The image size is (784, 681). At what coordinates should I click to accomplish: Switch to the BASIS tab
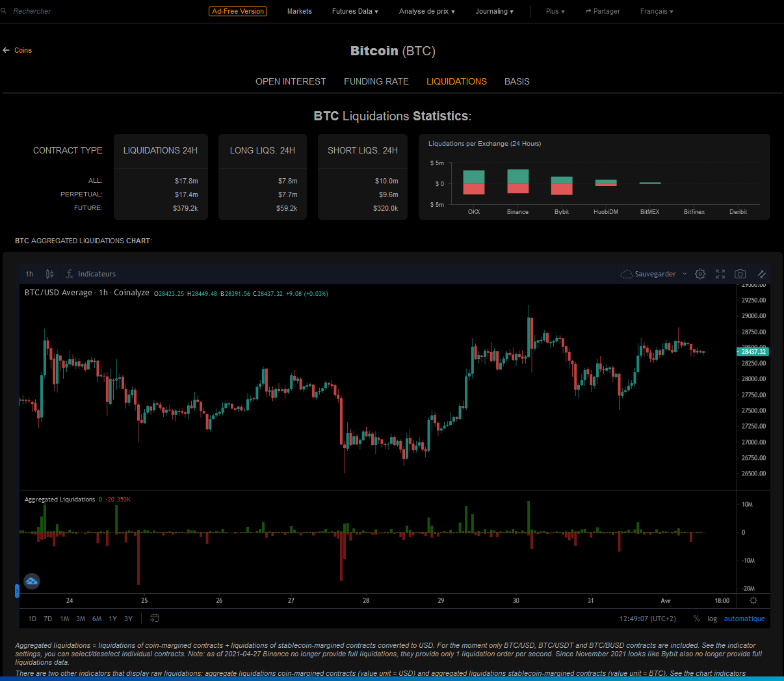point(517,81)
